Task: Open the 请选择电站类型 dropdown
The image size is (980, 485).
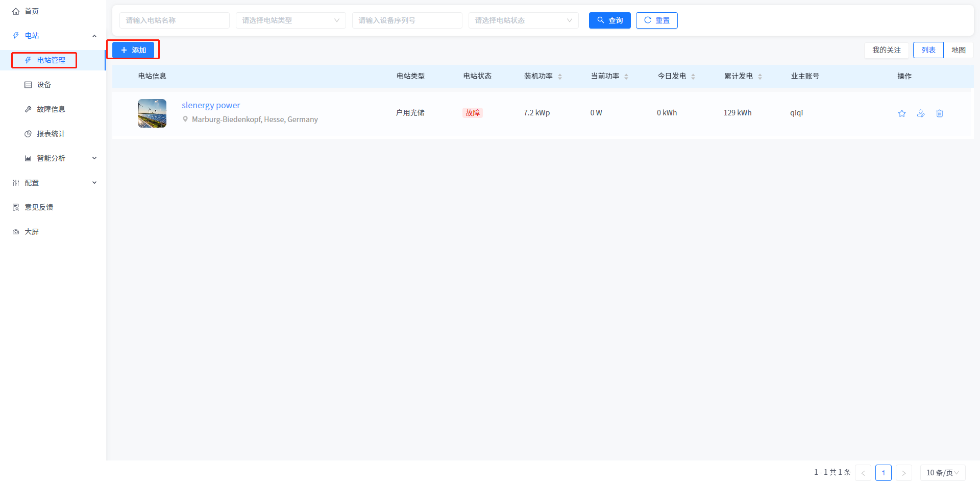Action: [x=290, y=20]
